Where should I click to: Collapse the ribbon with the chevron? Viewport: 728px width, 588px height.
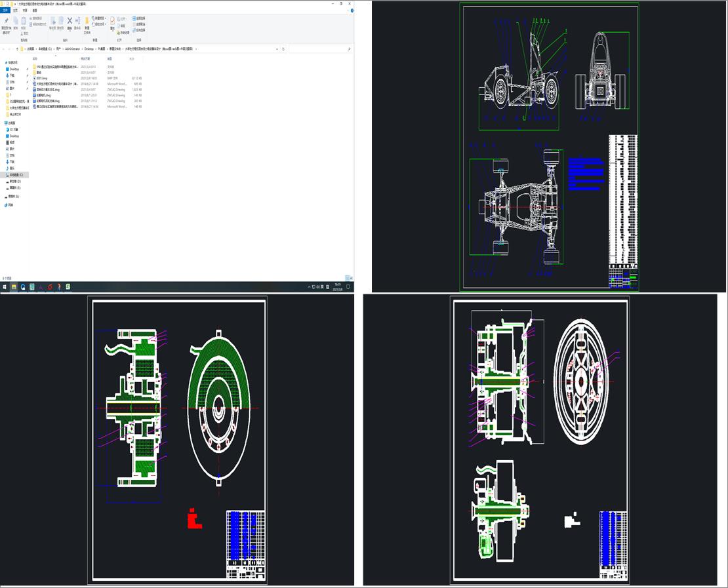click(x=348, y=10)
